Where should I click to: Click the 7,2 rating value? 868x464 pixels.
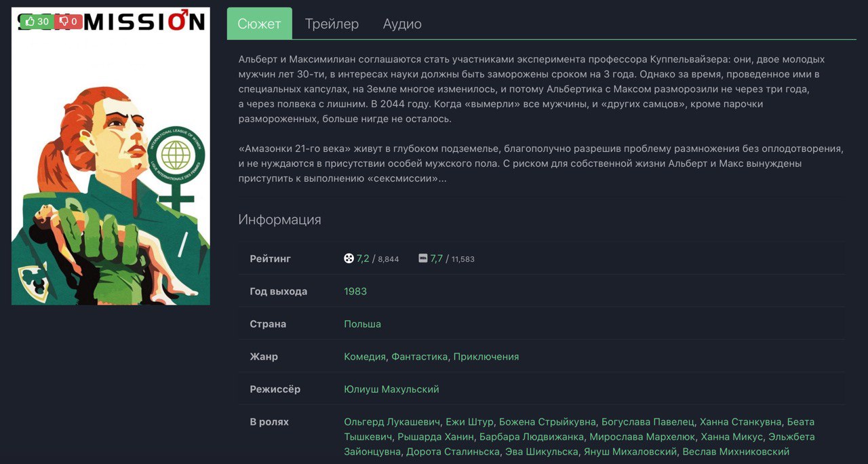(363, 258)
